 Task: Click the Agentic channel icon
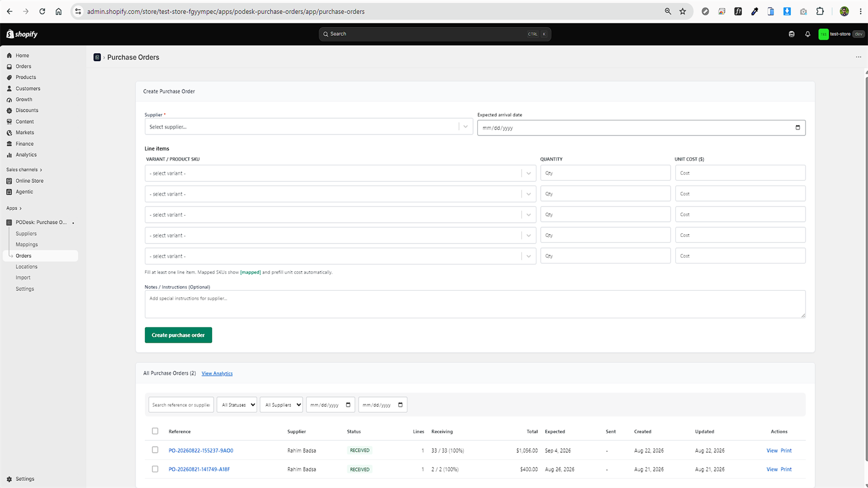9,192
